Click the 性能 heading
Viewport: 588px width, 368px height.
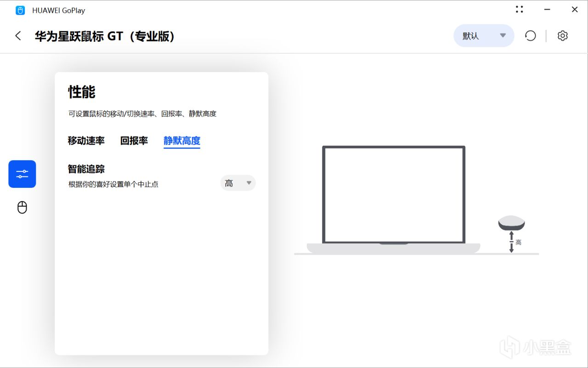[82, 92]
